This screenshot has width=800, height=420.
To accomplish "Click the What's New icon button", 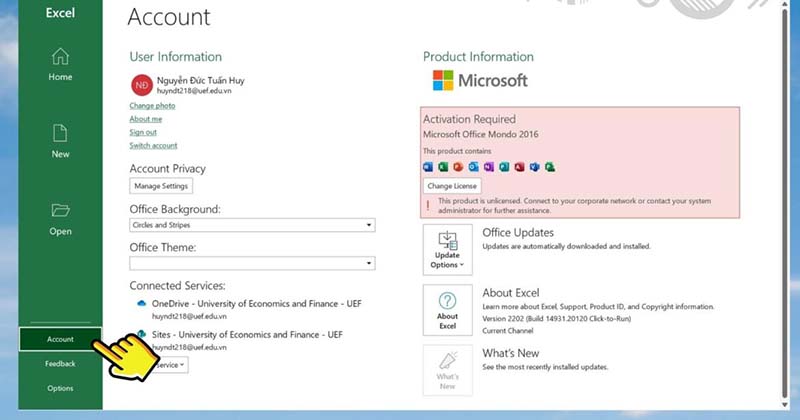I will [447, 370].
